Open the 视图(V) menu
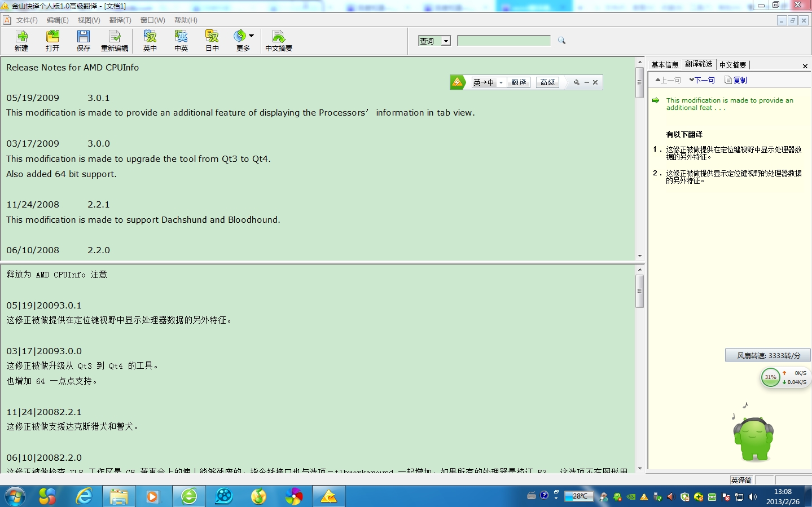This screenshot has width=812, height=507. pyautogui.click(x=89, y=20)
